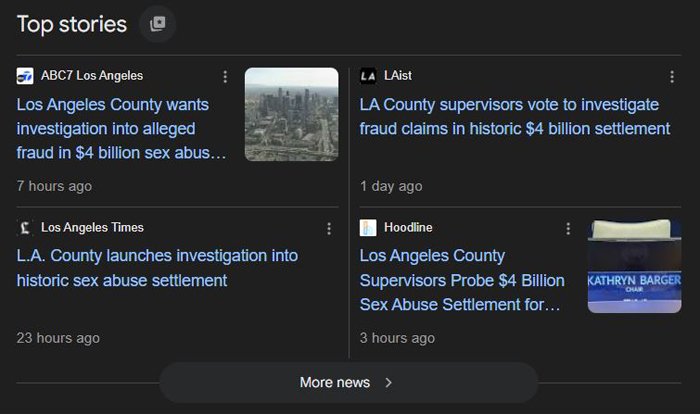Image resolution: width=700 pixels, height=414 pixels.
Task: Click the arrow chevron next to More news
Action: coord(389,382)
